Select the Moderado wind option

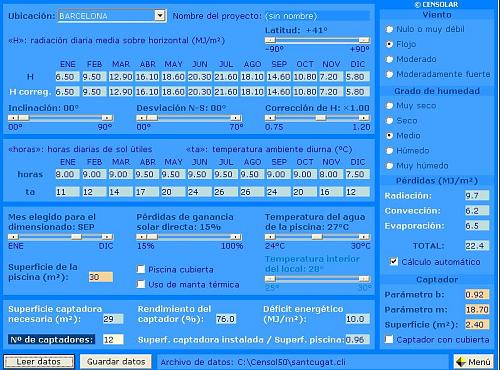(x=389, y=59)
